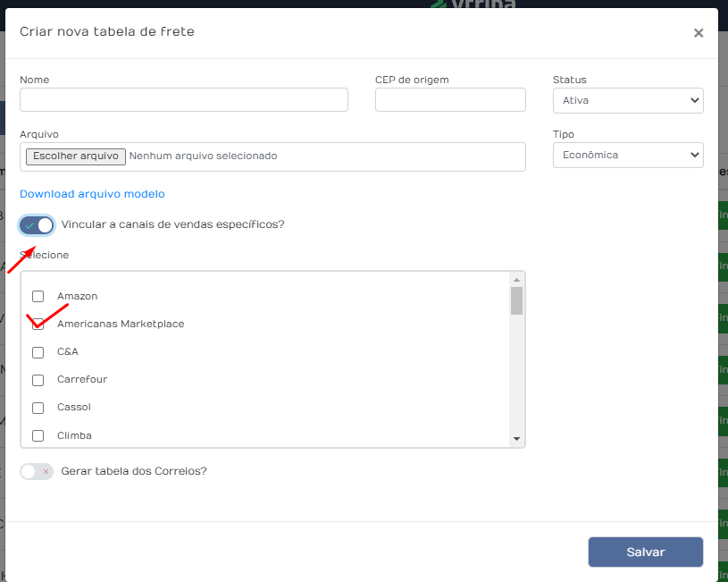The height and width of the screenshot is (582, 728).
Task: Check the Amazon checkbox
Action: [x=38, y=296]
